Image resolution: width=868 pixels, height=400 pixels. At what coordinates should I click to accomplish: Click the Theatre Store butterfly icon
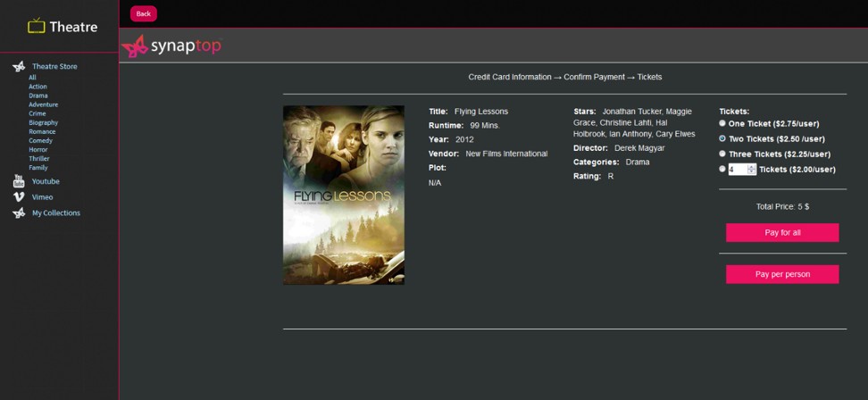(19, 66)
